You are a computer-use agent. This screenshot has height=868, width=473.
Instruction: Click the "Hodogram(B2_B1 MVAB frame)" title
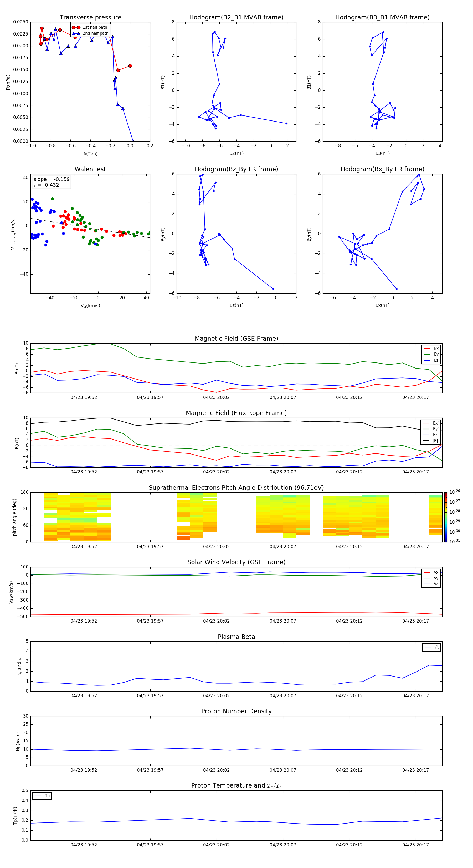pos(236,17)
